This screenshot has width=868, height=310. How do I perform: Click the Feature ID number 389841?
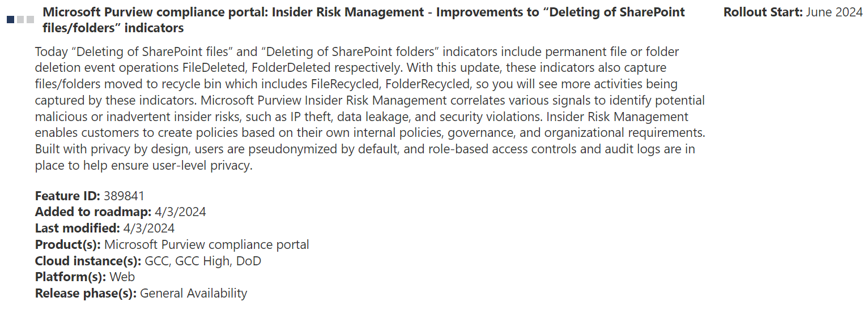point(124,196)
